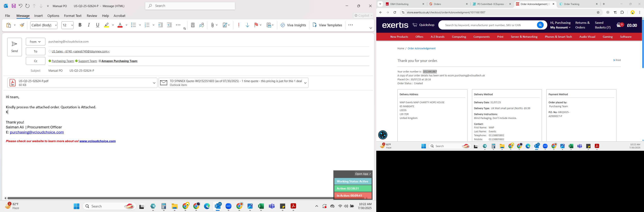644x212 pixels.
Task: Click the Follow Up flag icon
Action: click(x=256, y=25)
